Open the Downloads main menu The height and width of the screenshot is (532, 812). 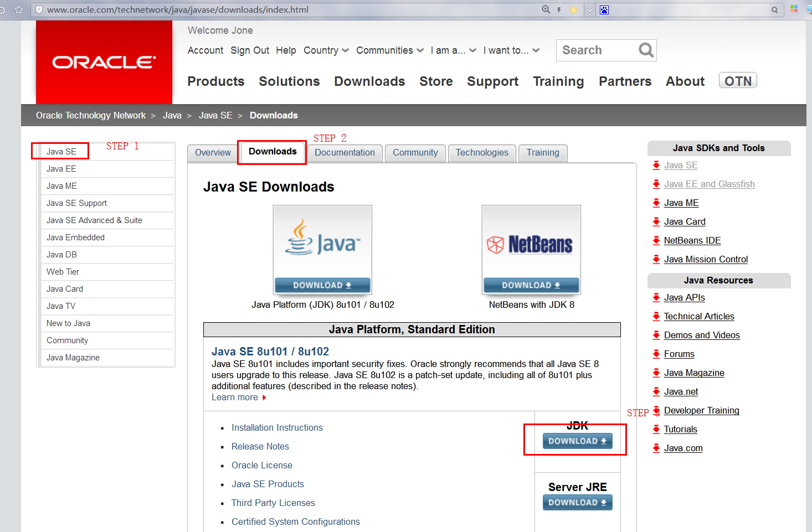click(369, 81)
